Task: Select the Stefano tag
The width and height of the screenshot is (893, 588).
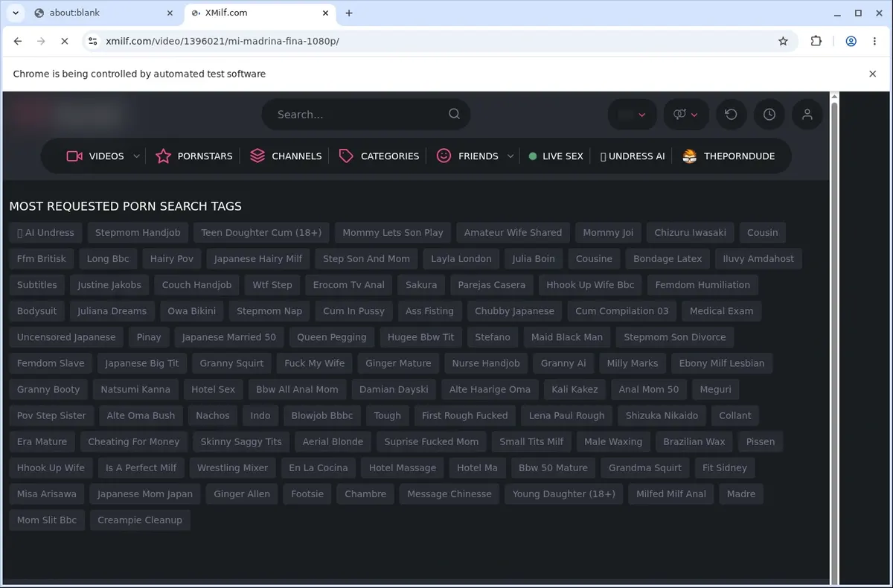Action: (x=493, y=337)
